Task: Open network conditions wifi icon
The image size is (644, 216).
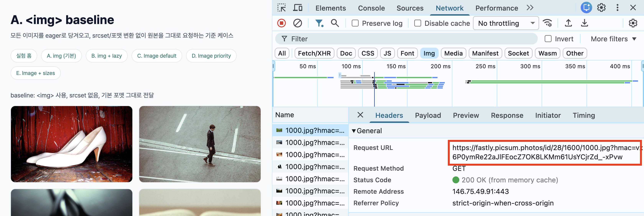Action: [548, 23]
